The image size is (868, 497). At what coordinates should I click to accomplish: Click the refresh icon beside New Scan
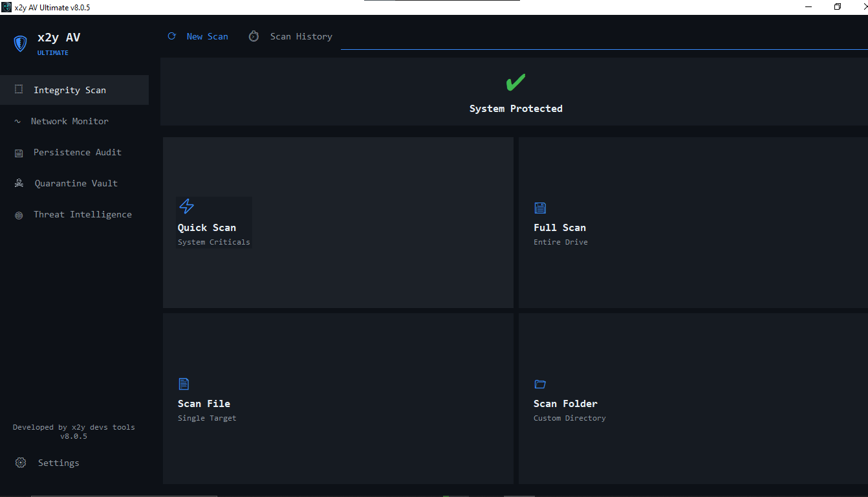tap(171, 36)
